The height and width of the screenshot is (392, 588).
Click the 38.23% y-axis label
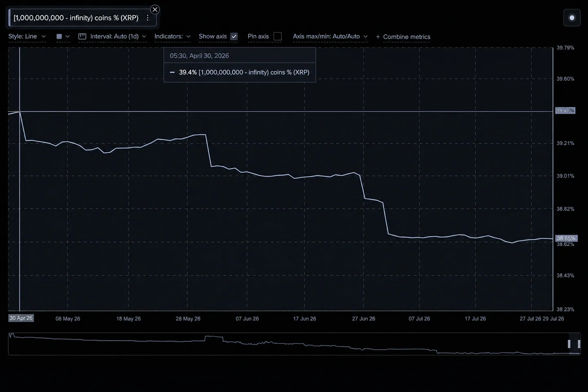pos(565,310)
